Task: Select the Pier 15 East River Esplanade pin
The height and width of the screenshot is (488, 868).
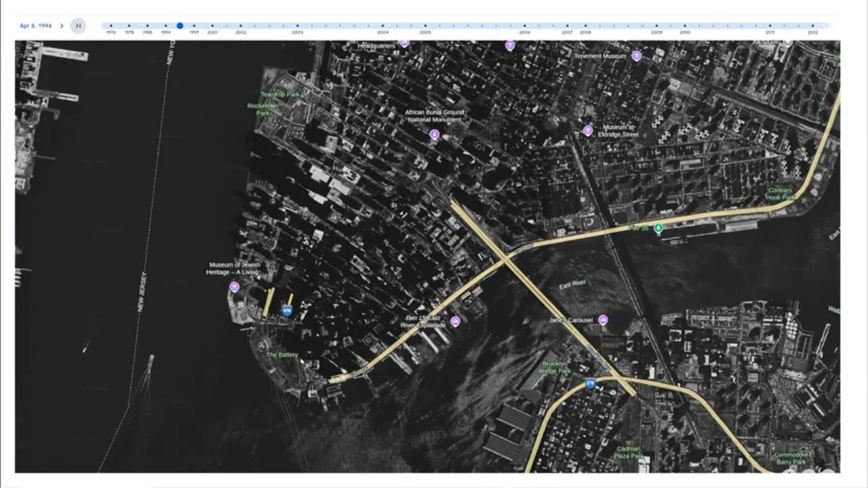Action: [x=456, y=321]
